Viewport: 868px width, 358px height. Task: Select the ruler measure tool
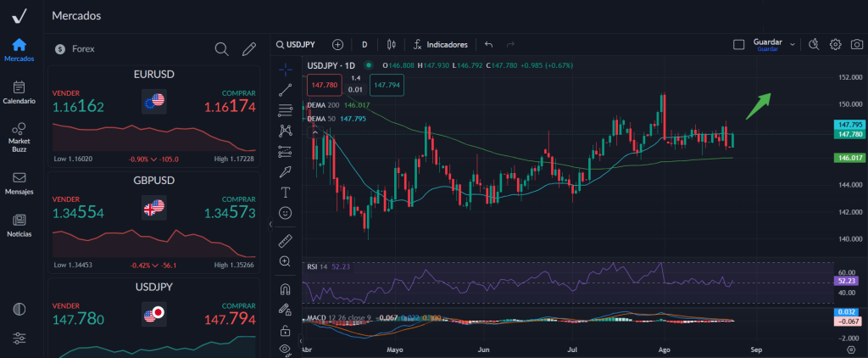(x=286, y=241)
